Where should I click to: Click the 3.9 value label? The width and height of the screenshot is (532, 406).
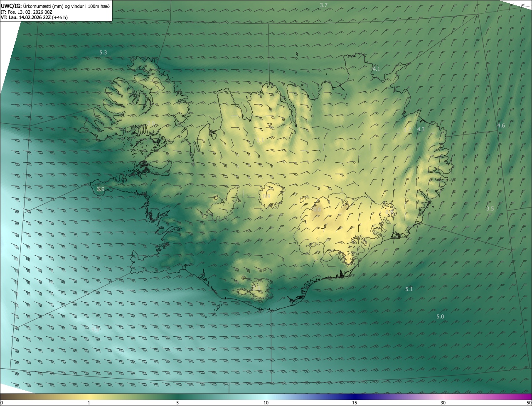click(x=101, y=189)
